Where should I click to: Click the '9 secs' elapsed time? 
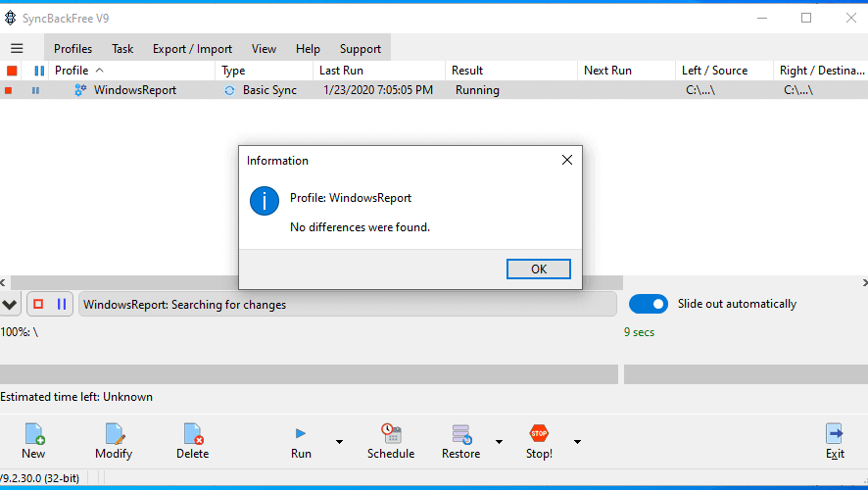click(639, 332)
